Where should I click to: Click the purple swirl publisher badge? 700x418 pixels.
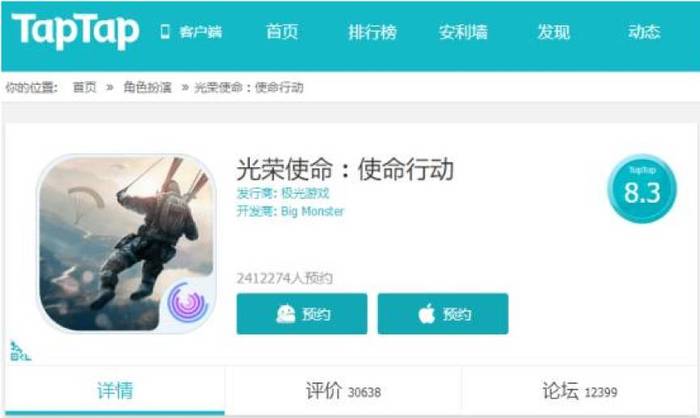[x=188, y=303]
